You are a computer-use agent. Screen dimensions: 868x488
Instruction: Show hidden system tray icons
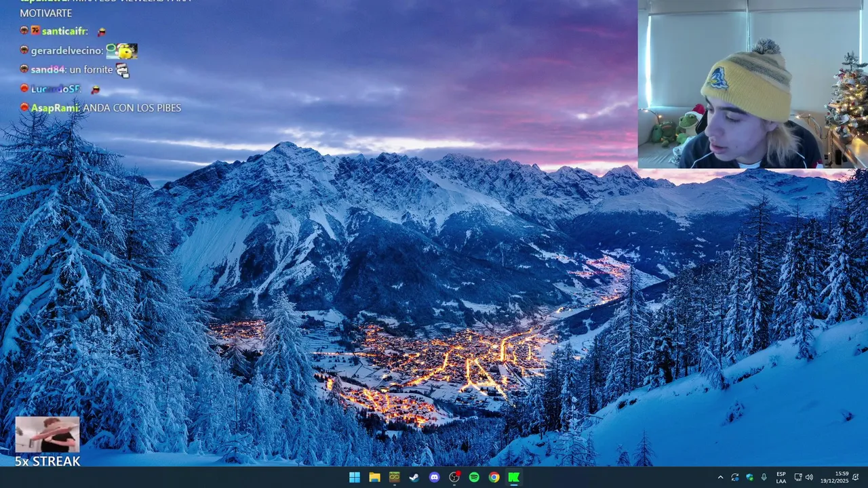pos(720,477)
